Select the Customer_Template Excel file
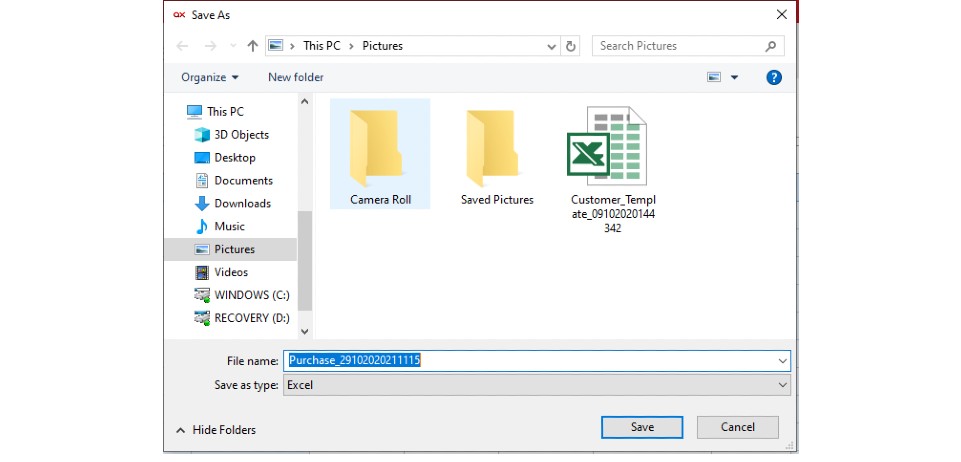Image resolution: width=961 pixels, height=462 pixels. 613,170
